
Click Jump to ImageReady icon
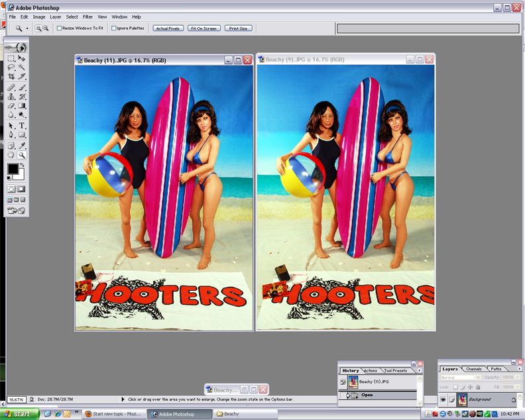pyautogui.click(x=16, y=211)
